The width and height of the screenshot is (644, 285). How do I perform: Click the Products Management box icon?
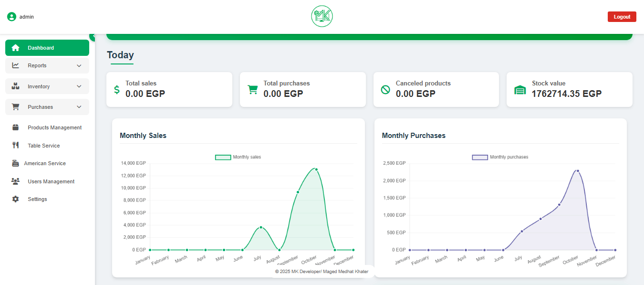(x=16, y=127)
